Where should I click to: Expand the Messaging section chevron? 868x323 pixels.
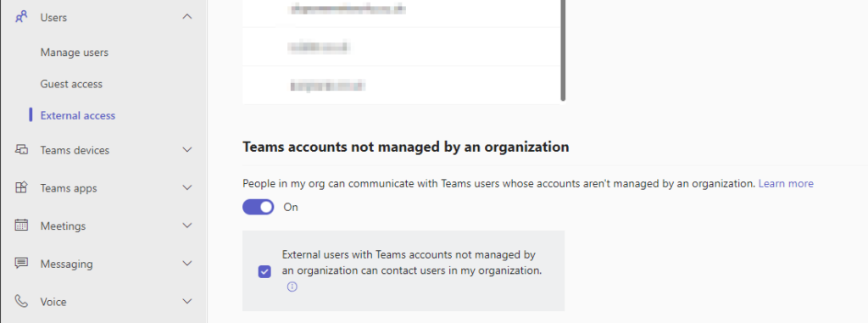coord(187,263)
